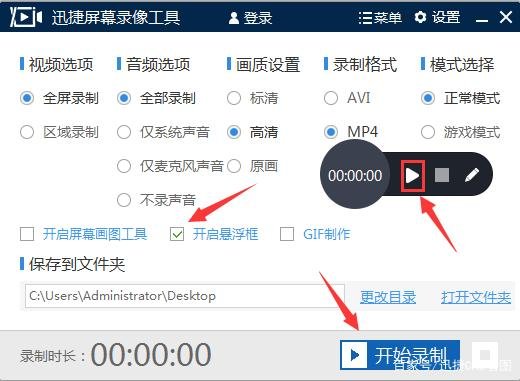Minimize the recorder window
The height and width of the screenshot is (381, 520).
click(482, 20)
